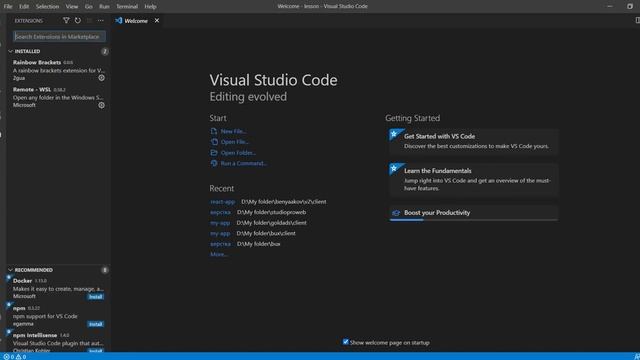This screenshot has height=360, width=640.
Task: Open the File menu
Action: click(x=8, y=6)
